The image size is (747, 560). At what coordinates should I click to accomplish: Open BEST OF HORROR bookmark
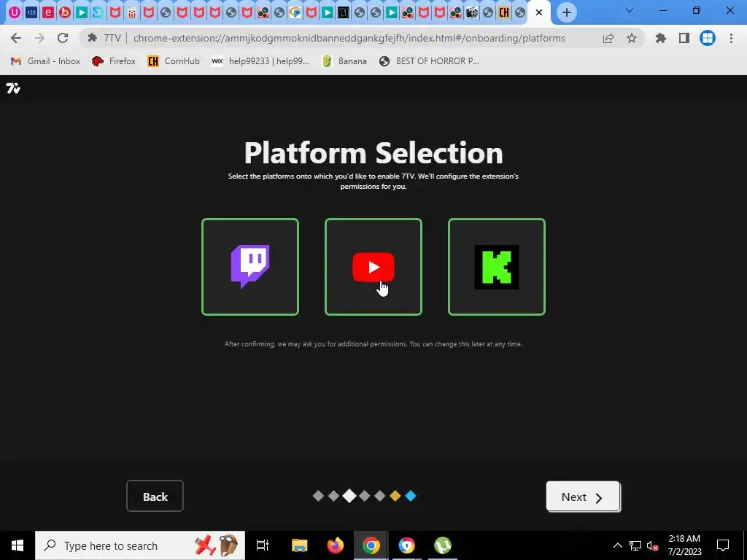pyautogui.click(x=429, y=61)
